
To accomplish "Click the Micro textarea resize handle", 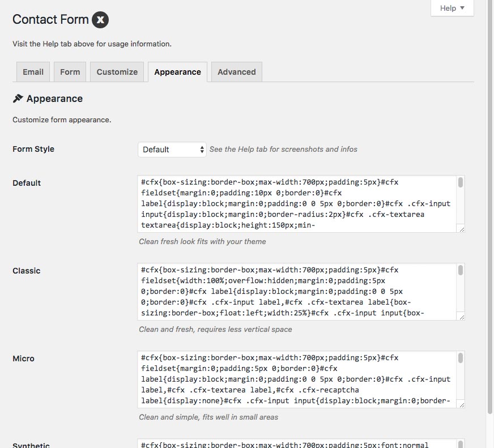I will 461,404.
